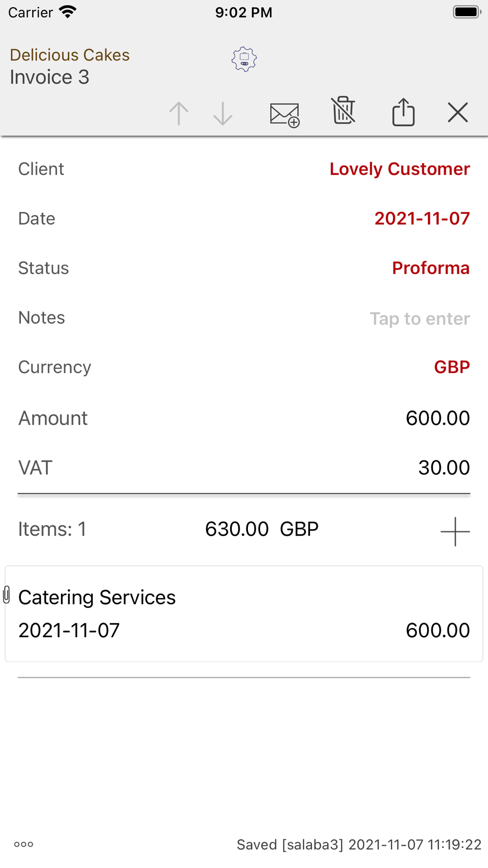Tap the Amount value 600.00

[x=437, y=418]
